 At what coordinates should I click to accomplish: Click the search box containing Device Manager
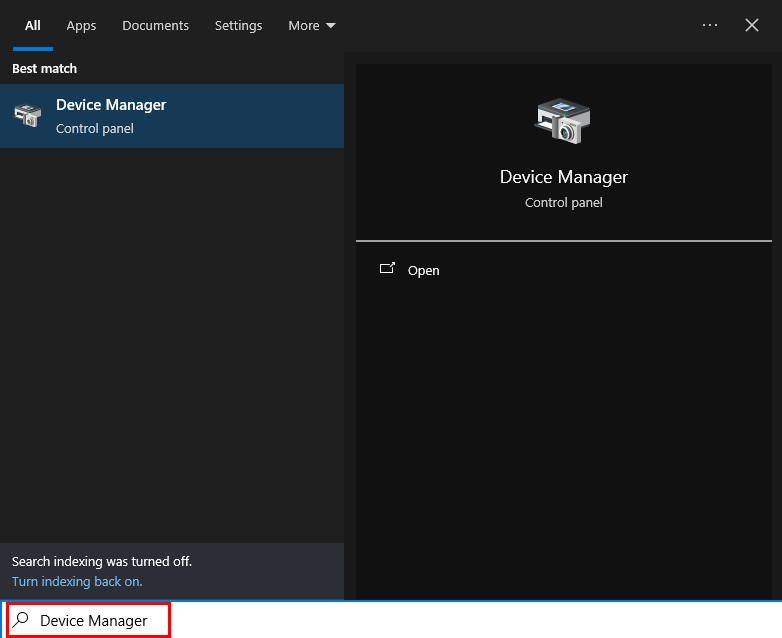(x=391, y=620)
